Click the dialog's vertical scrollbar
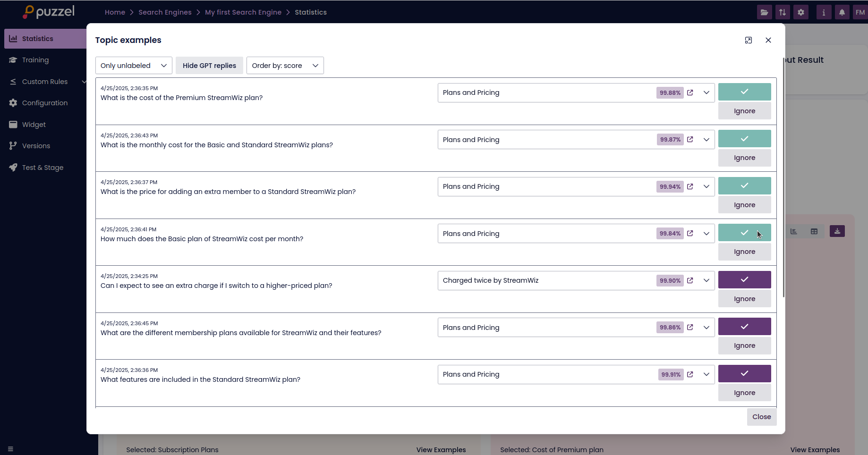 [x=783, y=179]
